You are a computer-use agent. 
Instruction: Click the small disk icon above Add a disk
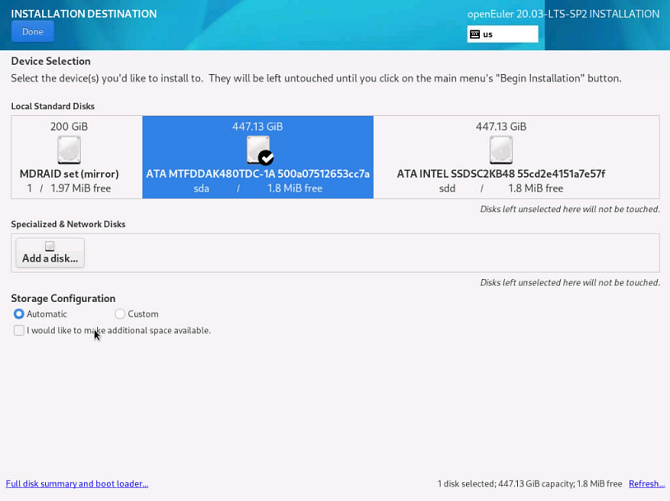50,246
